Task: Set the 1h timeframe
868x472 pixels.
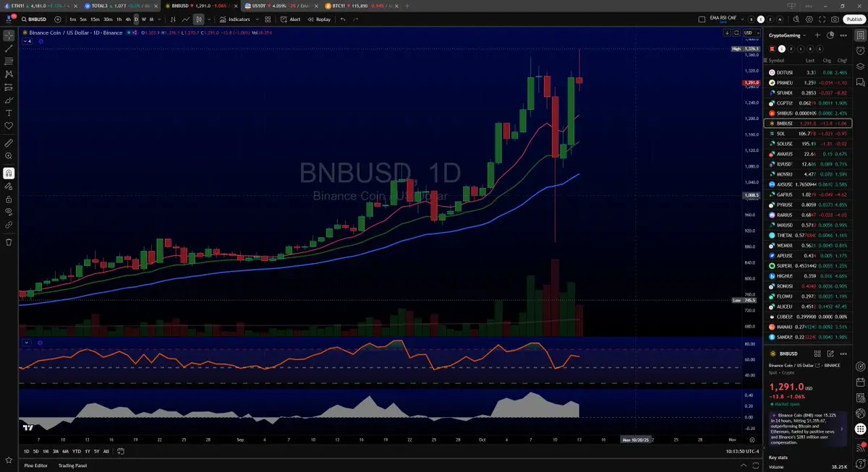Action: click(119, 20)
